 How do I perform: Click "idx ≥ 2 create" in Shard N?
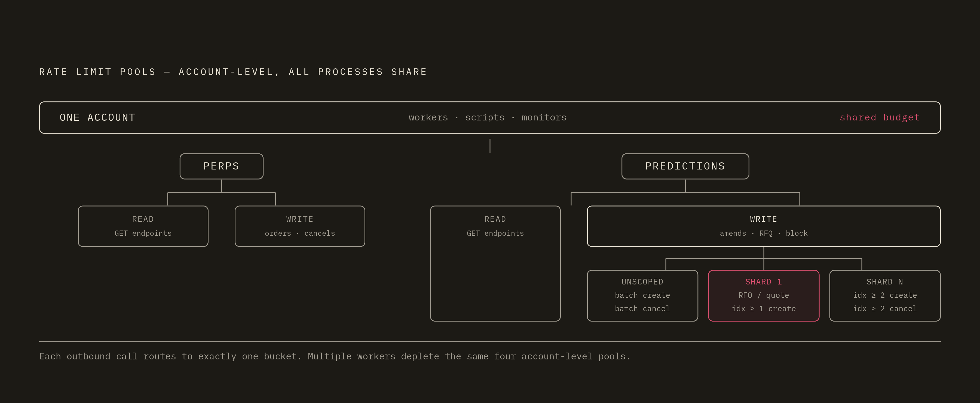[884, 295]
